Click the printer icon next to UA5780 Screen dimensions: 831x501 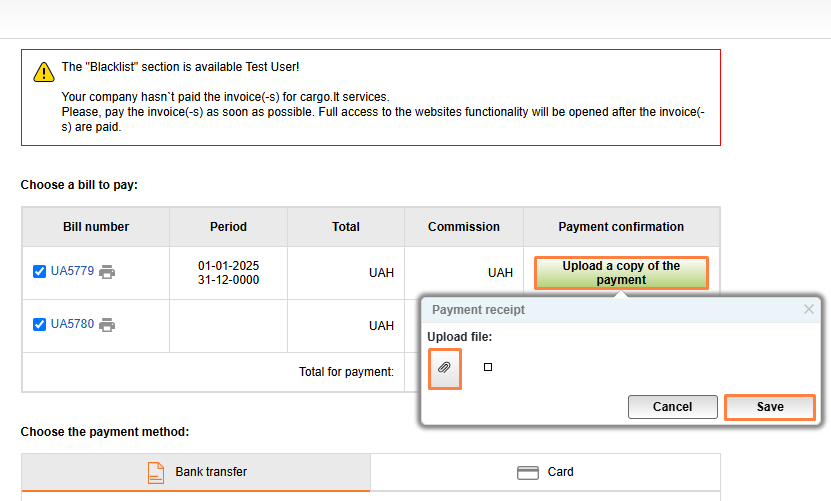107,324
